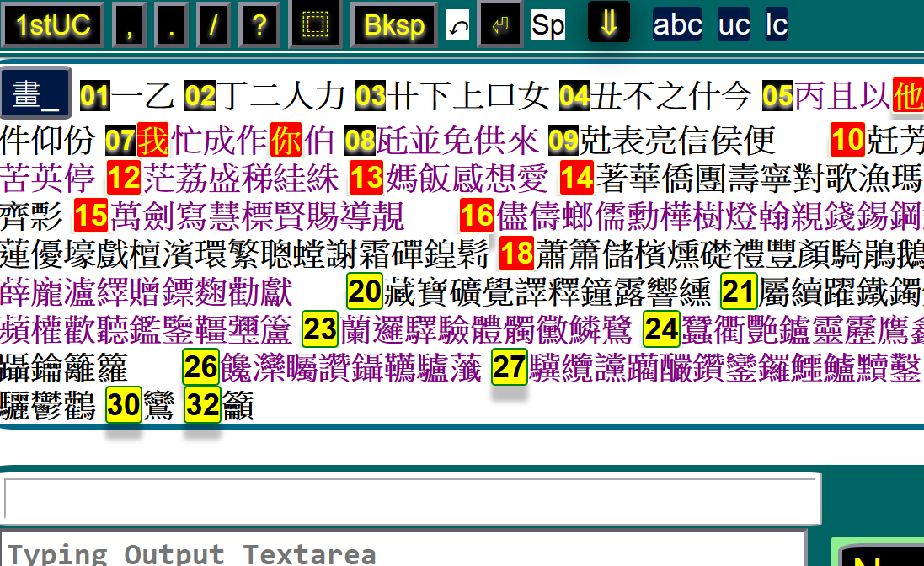This screenshot has width=924, height=566.
Task: Select stroke count group 01
Action: [95, 96]
